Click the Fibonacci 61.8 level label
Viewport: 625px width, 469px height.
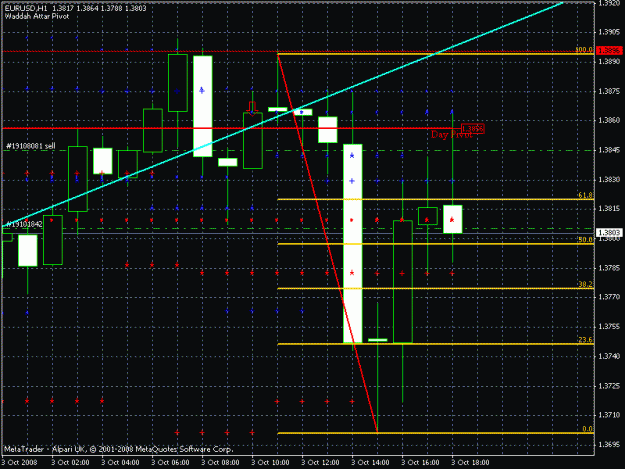tap(585, 195)
